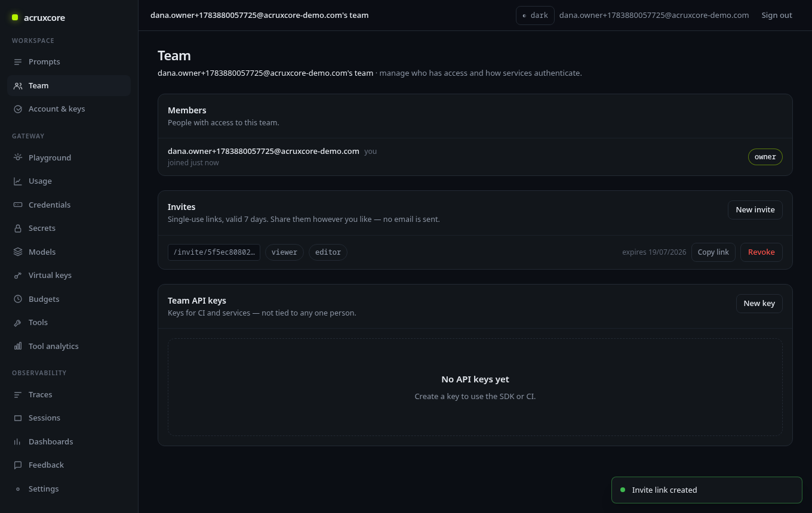This screenshot has width=812, height=513.
Task: Click the Team API keys heading
Action: pyautogui.click(x=197, y=301)
